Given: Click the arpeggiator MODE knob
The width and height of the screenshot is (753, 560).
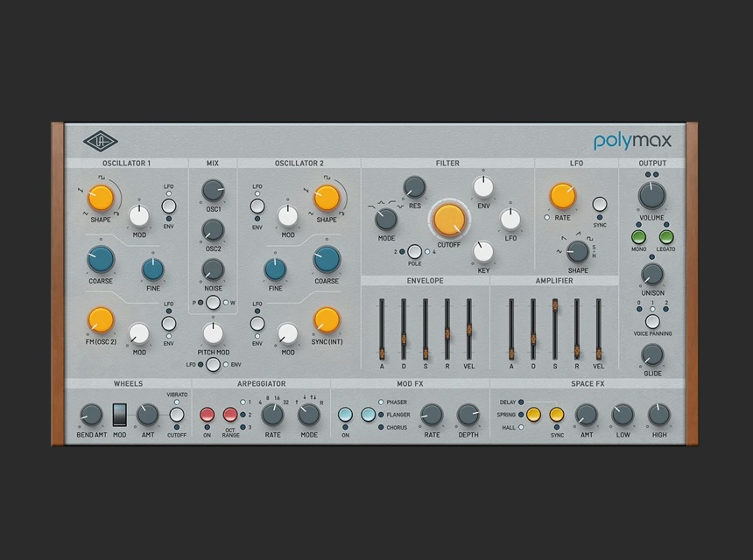Looking at the screenshot, I should point(309,415).
